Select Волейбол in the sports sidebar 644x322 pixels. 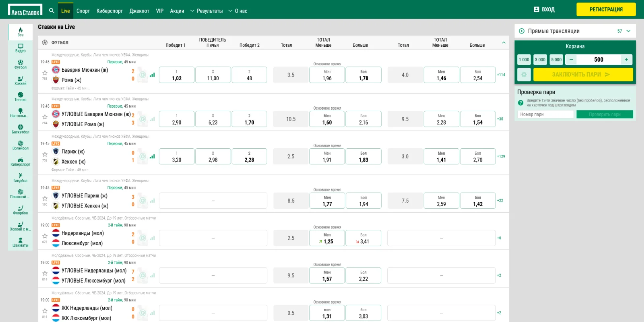point(21,145)
